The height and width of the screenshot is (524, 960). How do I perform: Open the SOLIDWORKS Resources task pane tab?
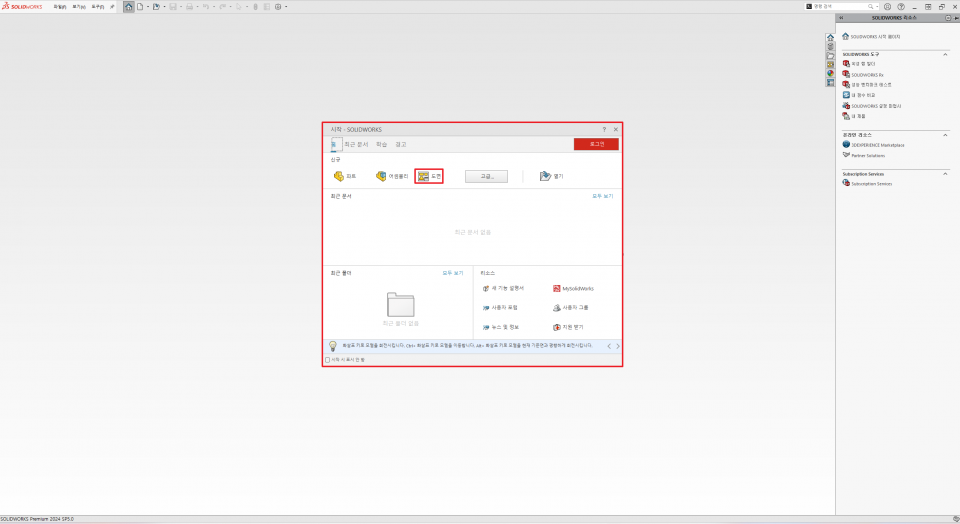point(830,37)
